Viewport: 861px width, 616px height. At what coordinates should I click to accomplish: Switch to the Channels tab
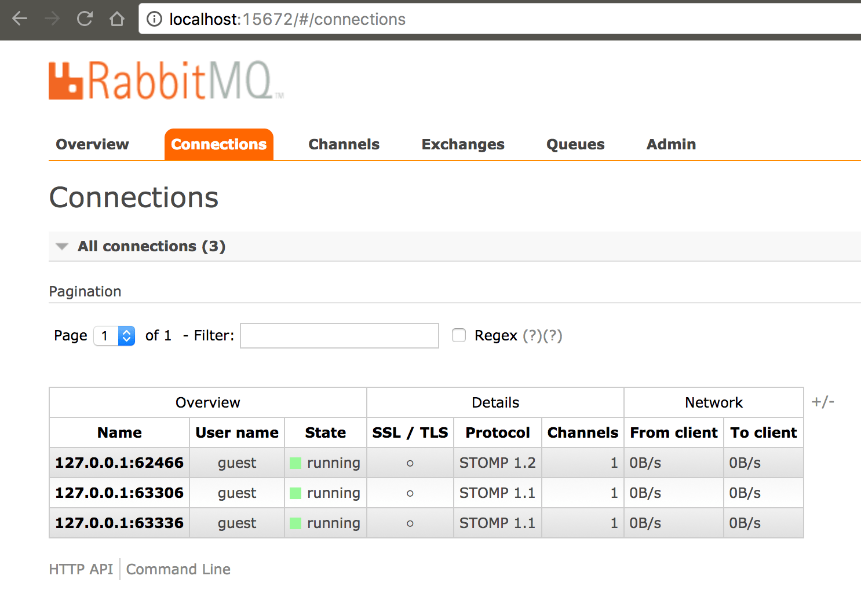click(344, 144)
